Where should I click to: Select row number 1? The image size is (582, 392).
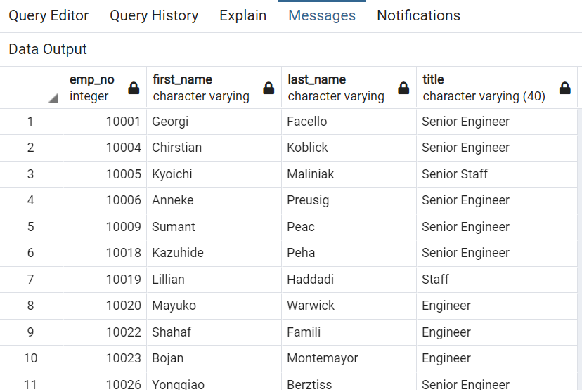31,122
